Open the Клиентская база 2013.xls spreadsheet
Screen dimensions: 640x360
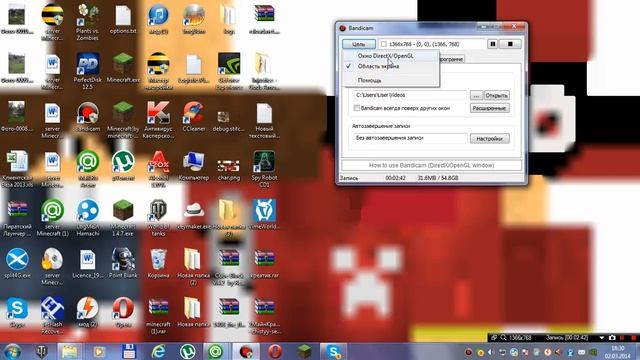coord(17,169)
